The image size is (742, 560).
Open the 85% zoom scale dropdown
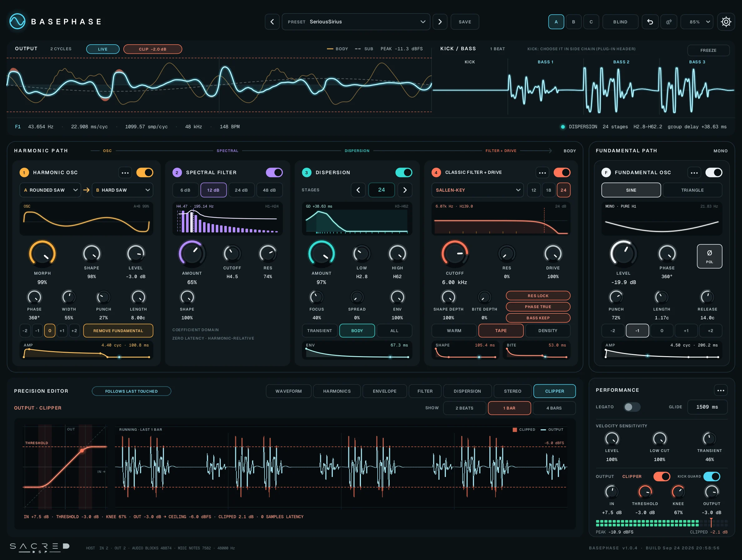[x=697, y=22]
